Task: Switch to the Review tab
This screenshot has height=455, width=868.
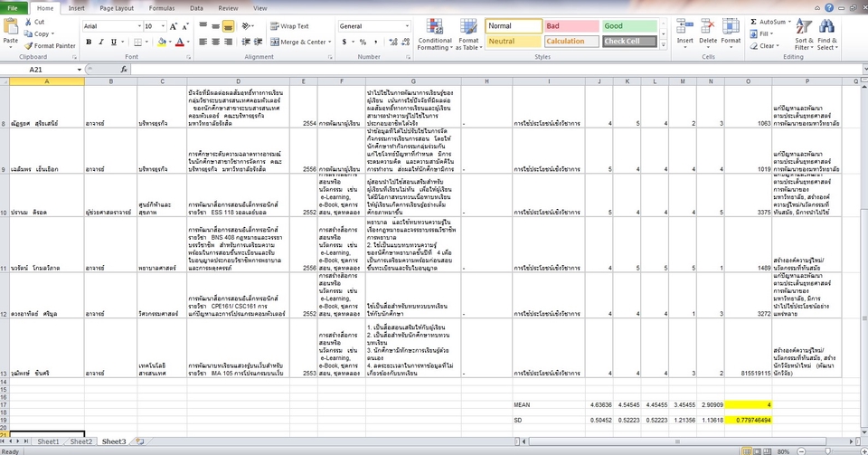Action: (228, 8)
